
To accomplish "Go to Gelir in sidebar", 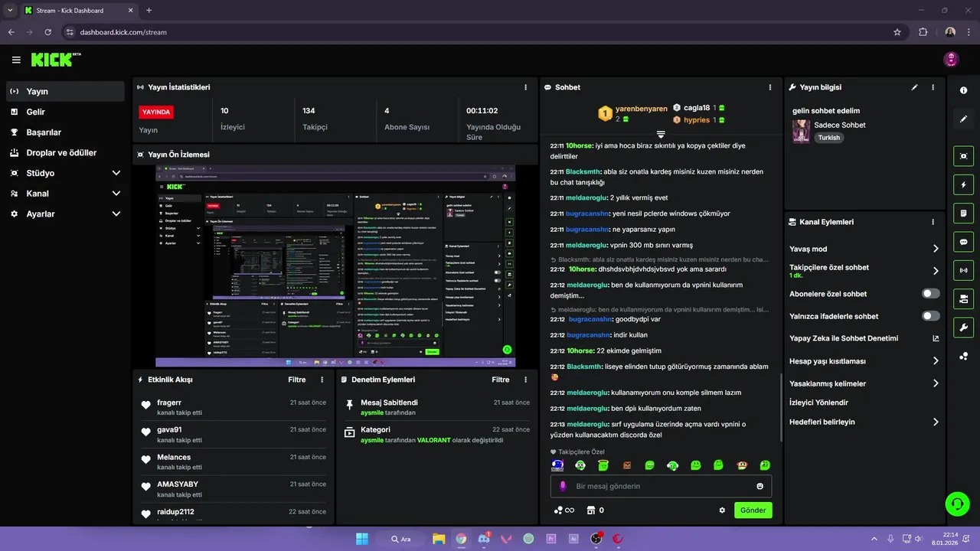I will [x=65, y=112].
